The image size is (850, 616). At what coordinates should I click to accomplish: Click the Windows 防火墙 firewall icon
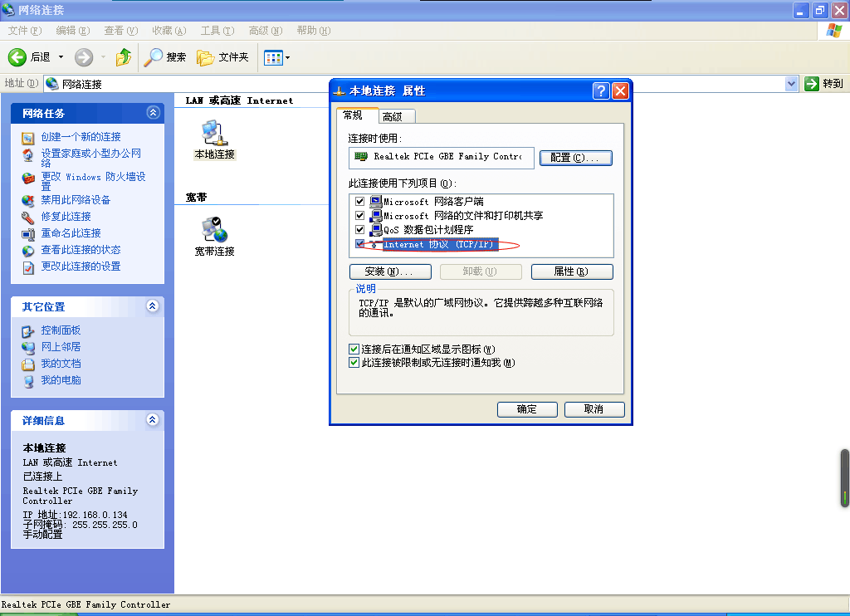coord(28,178)
